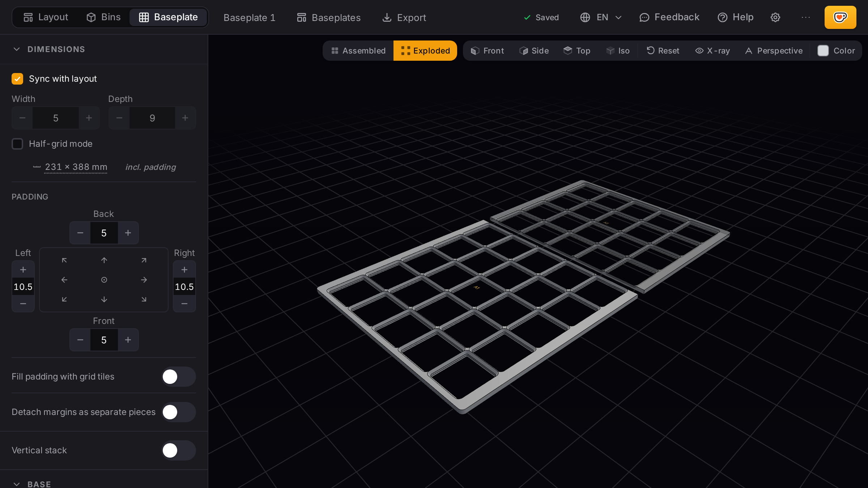Toggle Fill padding with grid tiles
The height and width of the screenshot is (488, 868).
tap(179, 377)
